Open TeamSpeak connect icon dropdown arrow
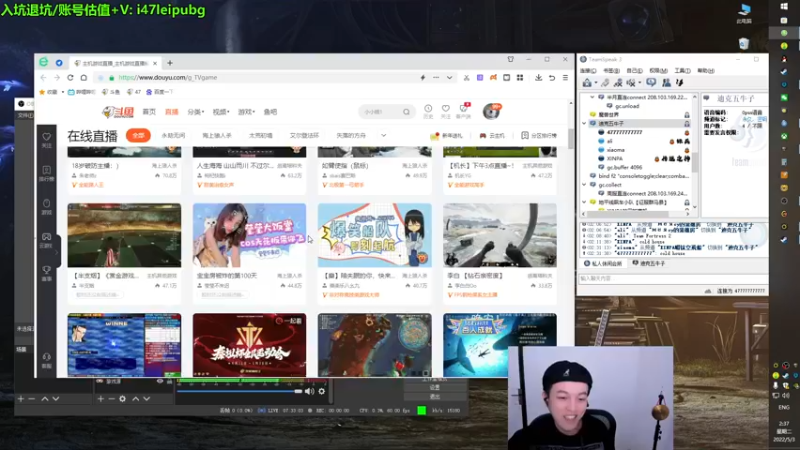Viewport: 800px width, 450px height. click(595, 83)
